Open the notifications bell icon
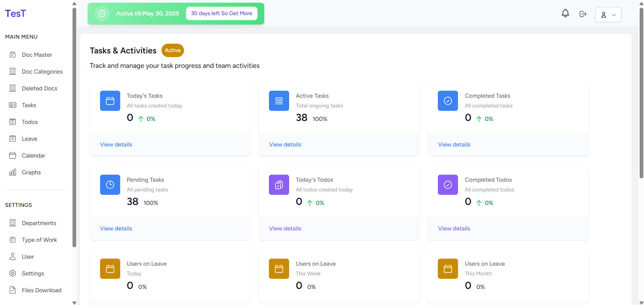 (x=565, y=13)
